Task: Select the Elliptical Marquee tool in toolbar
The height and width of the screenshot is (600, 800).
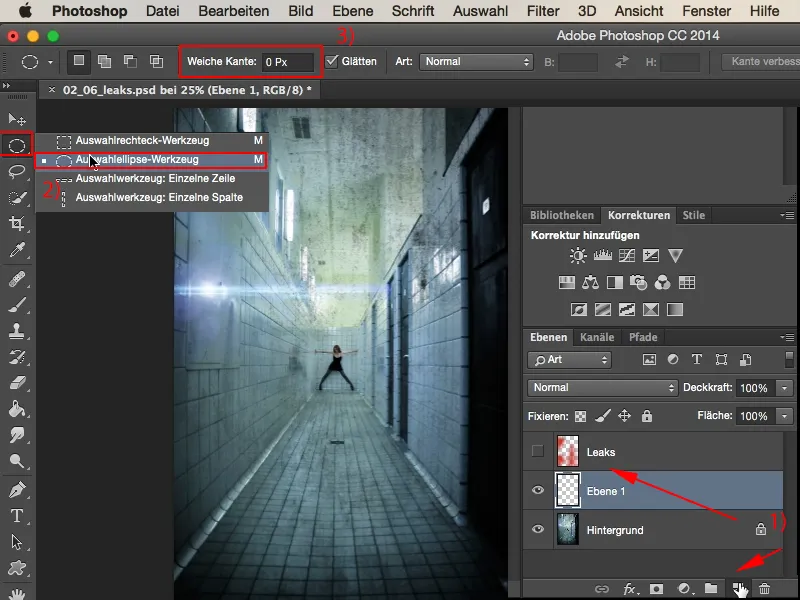Action: [17, 146]
